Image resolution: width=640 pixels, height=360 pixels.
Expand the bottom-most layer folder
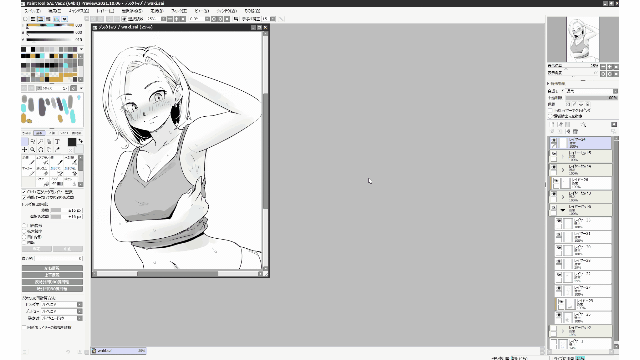[563, 331]
